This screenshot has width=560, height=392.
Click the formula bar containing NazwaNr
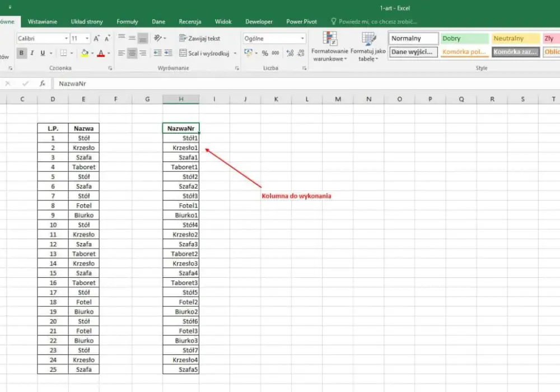point(306,83)
